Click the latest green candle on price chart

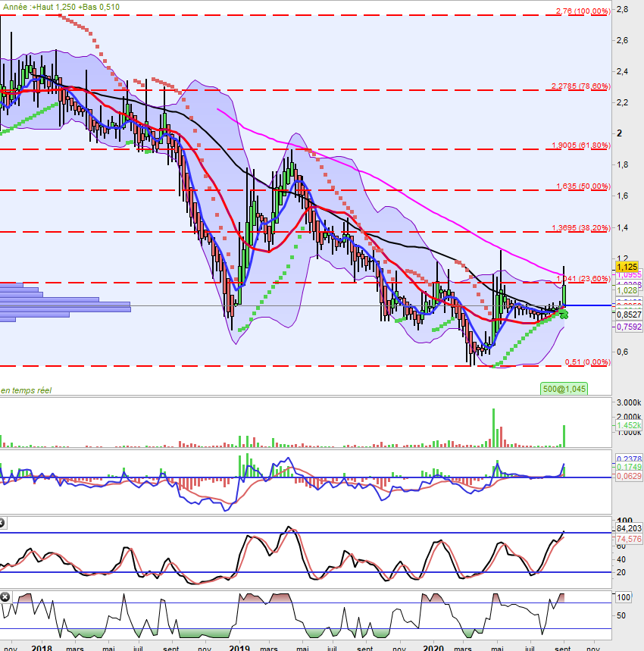tap(564, 295)
